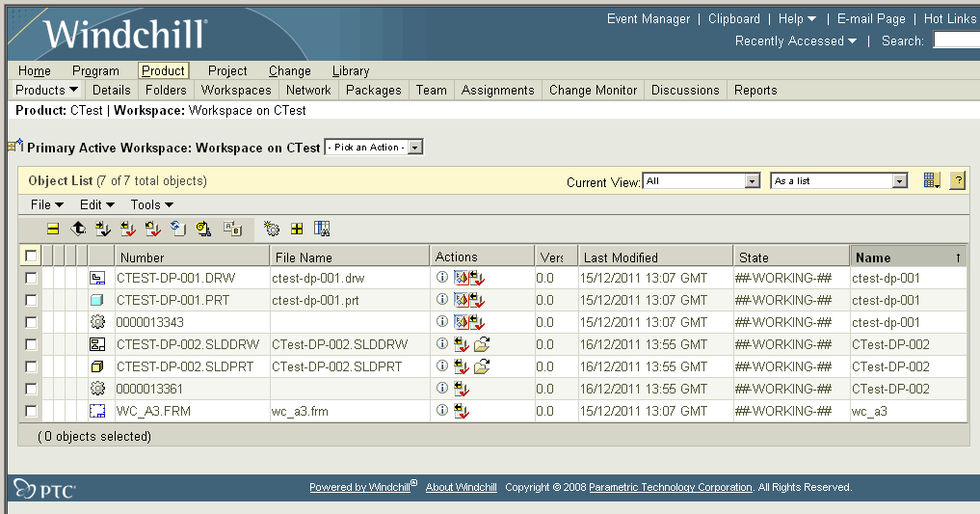The height and width of the screenshot is (514, 980).
Task: Click check in icon for CTEST-DP-001.PRT row
Action: pyautogui.click(x=478, y=300)
